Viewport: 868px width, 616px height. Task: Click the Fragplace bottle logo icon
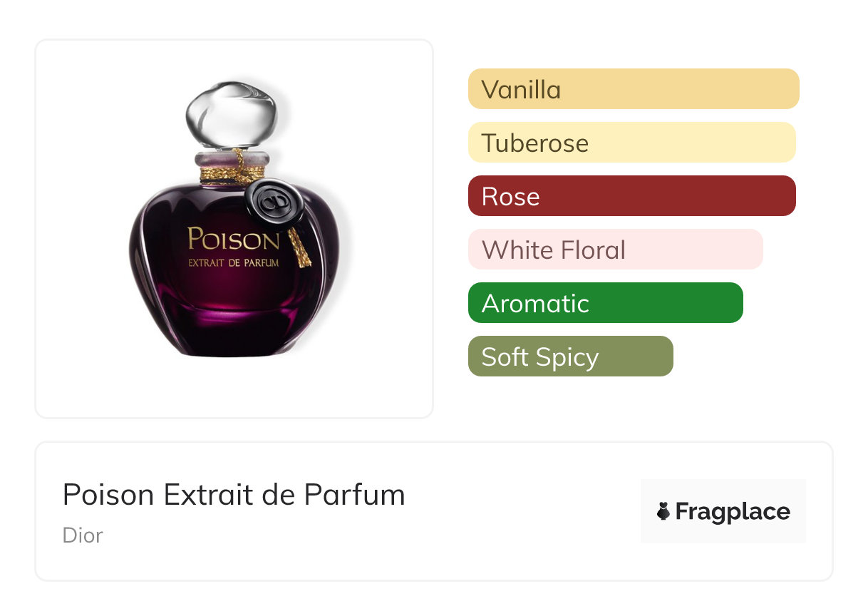(663, 511)
